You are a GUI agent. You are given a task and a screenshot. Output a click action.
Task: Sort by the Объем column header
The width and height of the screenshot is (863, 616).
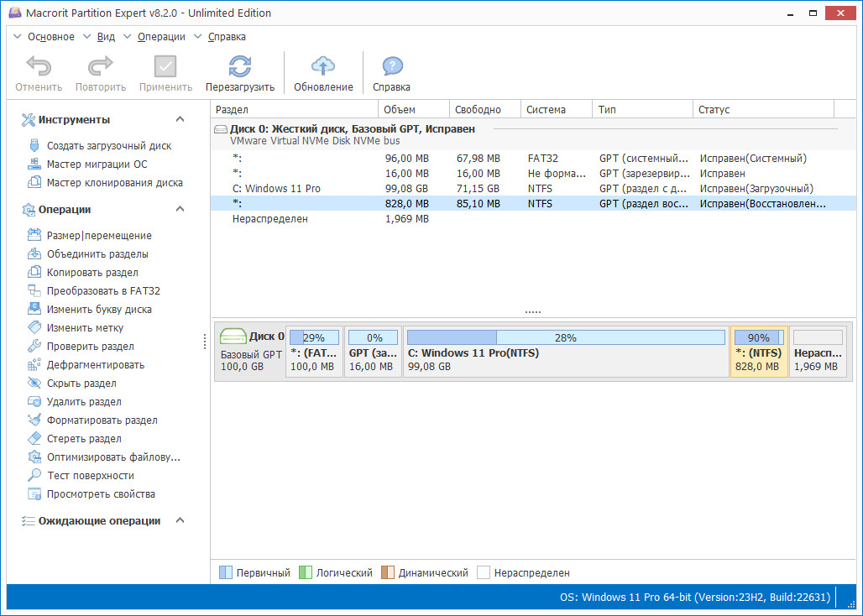(x=415, y=109)
